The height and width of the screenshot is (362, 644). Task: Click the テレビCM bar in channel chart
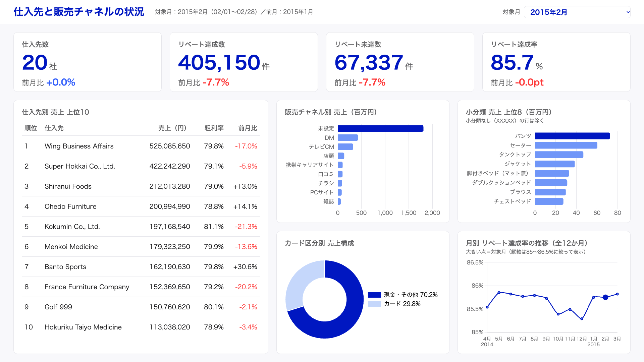[345, 147]
